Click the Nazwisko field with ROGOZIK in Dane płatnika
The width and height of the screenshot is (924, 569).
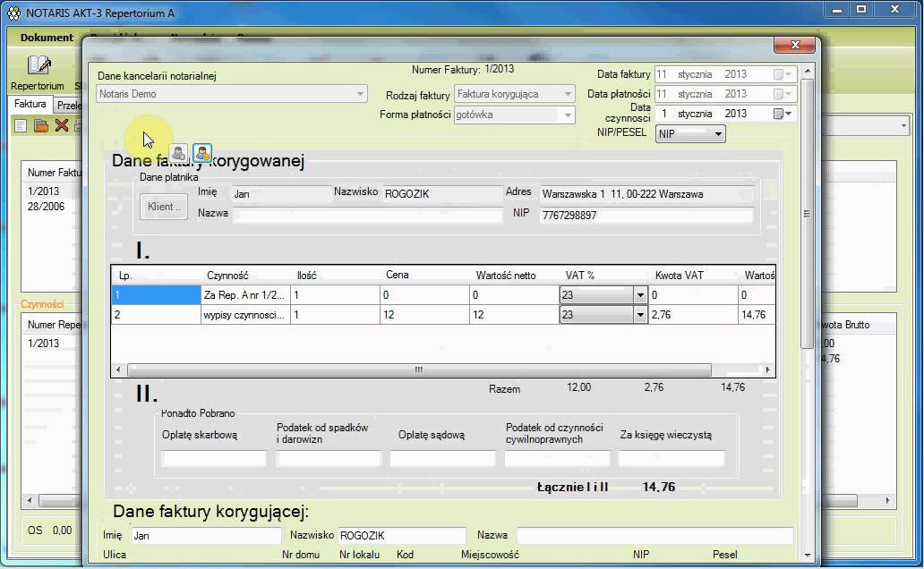(441, 194)
